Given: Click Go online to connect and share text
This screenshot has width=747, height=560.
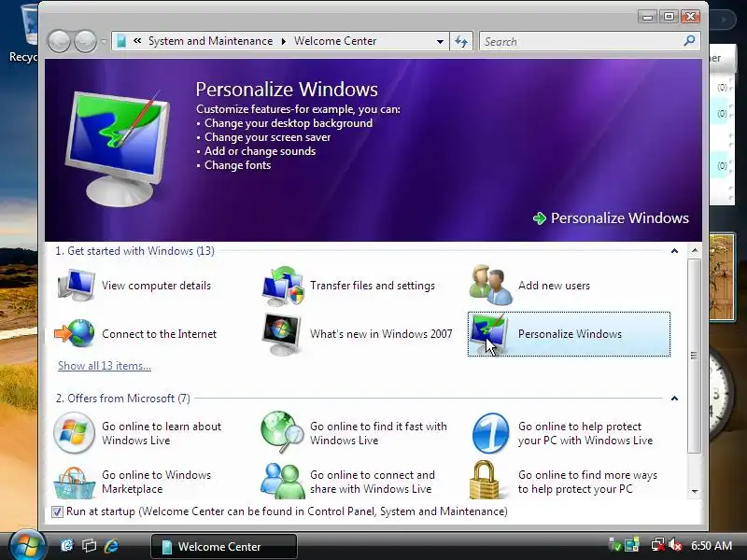Looking at the screenshot, I should [372, 482].
